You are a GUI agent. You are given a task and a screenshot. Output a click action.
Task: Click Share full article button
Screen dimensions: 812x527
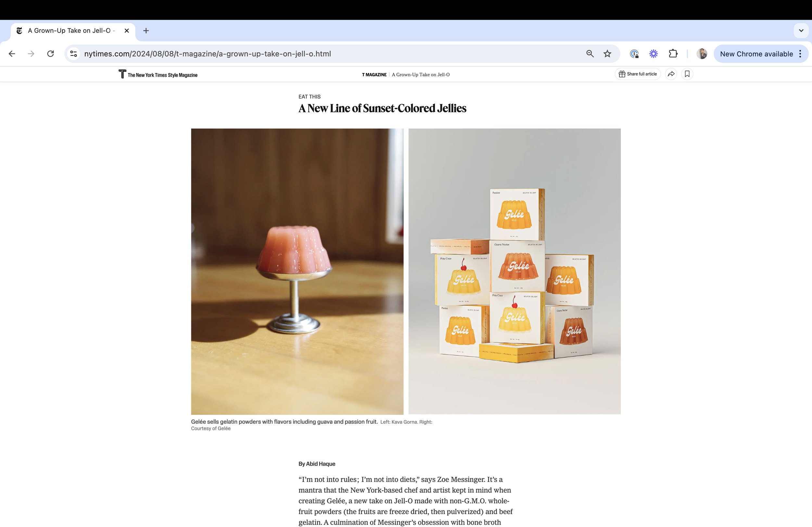(x=638, y=74)
